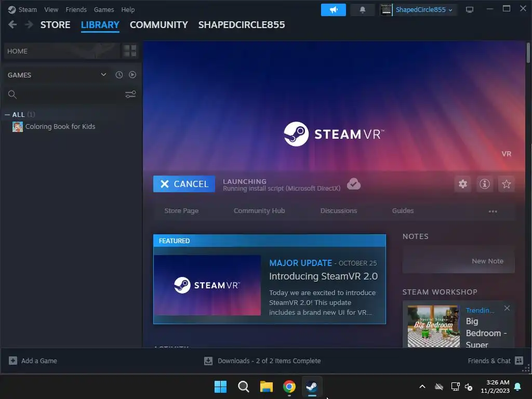This screenshot has height=399, width=532.
Task: Select the LIBRARY tab
Action: 100,25
